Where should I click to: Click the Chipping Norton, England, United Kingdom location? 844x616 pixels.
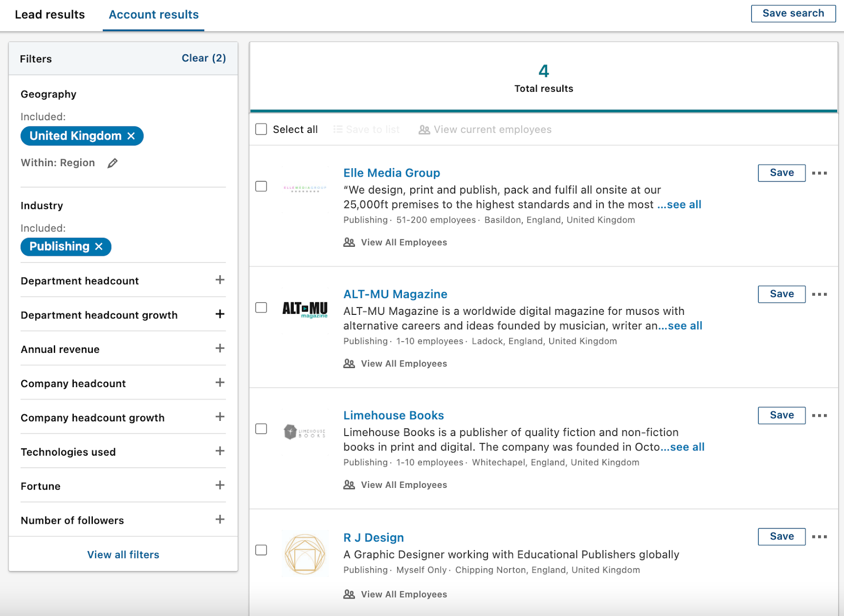click(548, 570)
